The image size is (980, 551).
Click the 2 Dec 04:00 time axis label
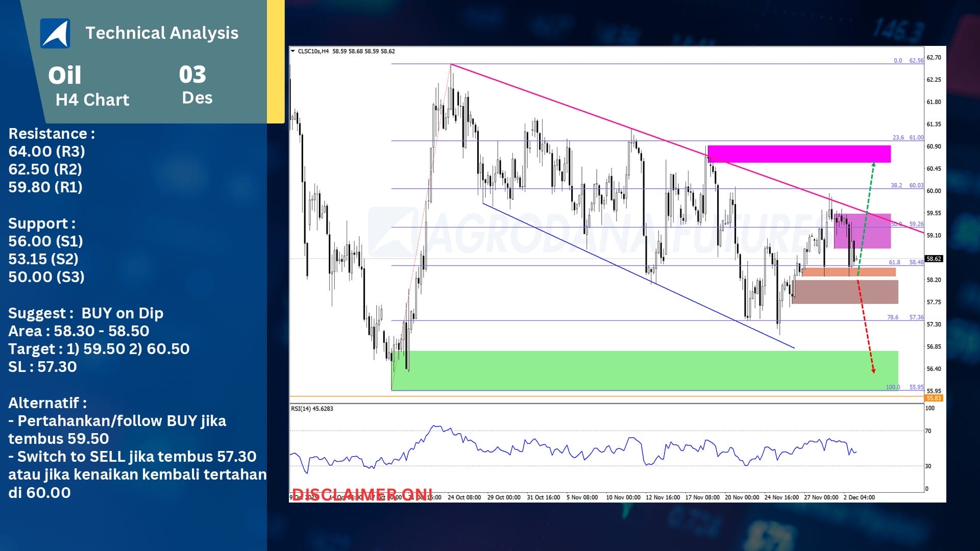[859, 497]
